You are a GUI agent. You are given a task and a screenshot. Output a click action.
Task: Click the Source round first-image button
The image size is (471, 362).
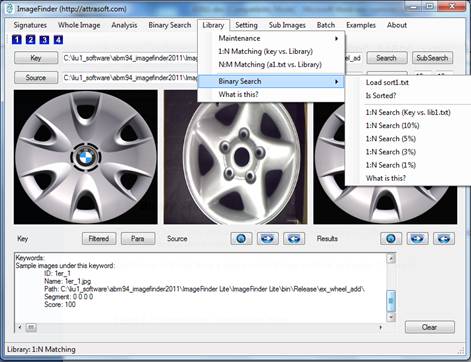[x=241, y=239]
